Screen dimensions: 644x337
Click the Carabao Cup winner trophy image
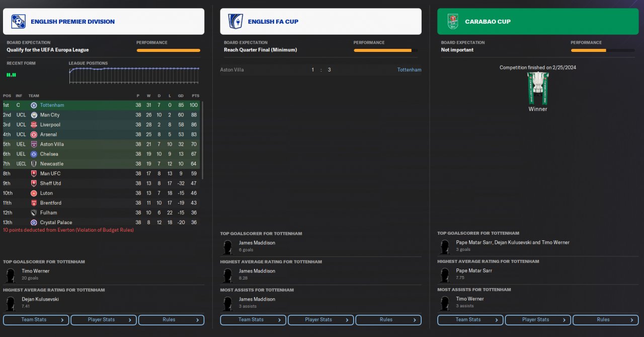tap(538, 88)
